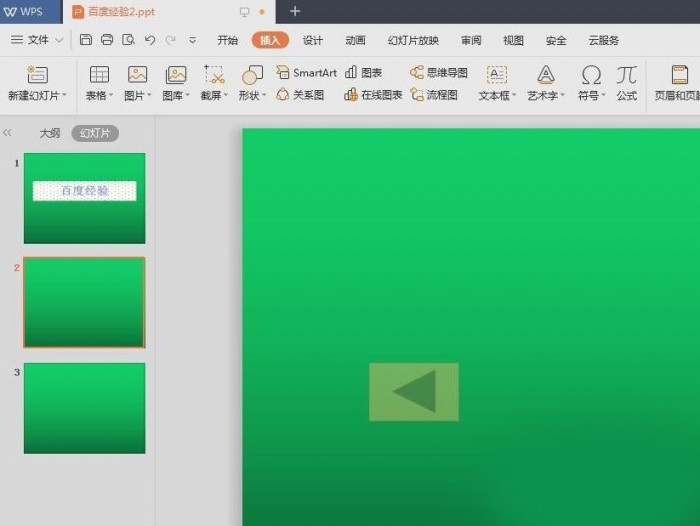700x526 pixels.
Task: Collapse the slide panel with double chevron
Action: coord(8,133)
